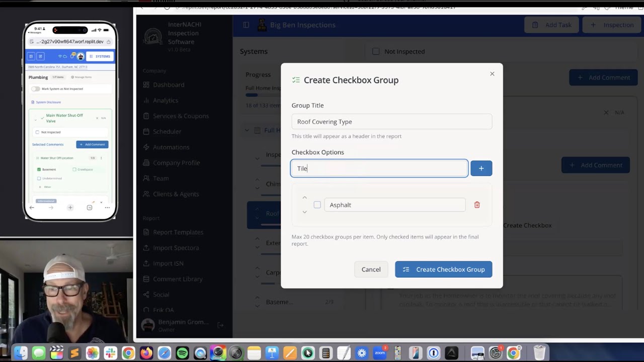Screen dimensions: 644x362
Task: Click the Report Templates sidebar icon
Action: [146, 232]
